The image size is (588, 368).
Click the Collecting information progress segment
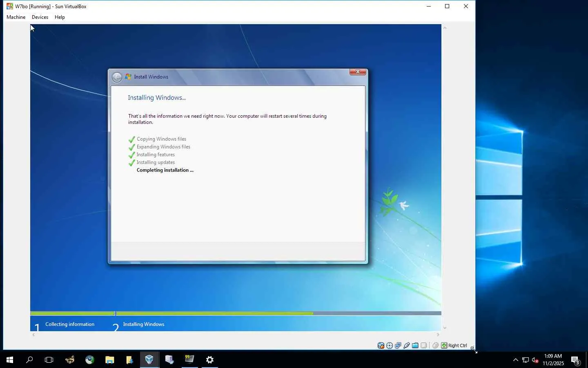pos(72,313)
